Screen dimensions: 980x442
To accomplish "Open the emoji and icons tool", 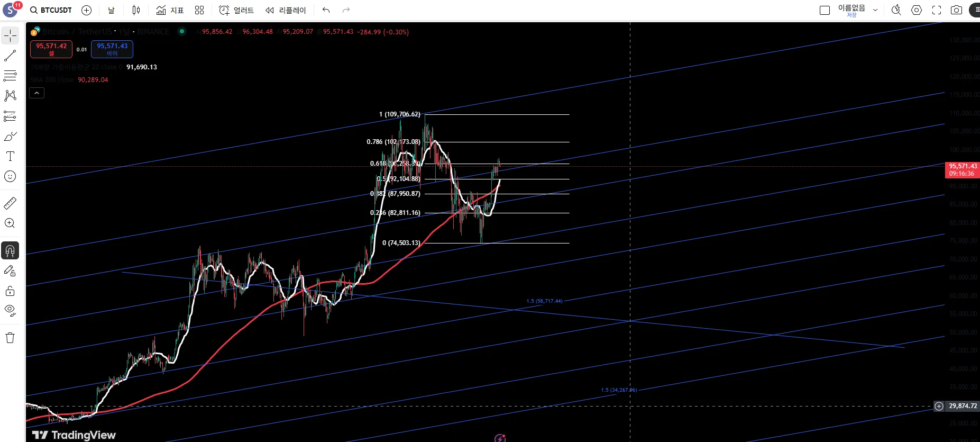I will click(x=10, y=176).
